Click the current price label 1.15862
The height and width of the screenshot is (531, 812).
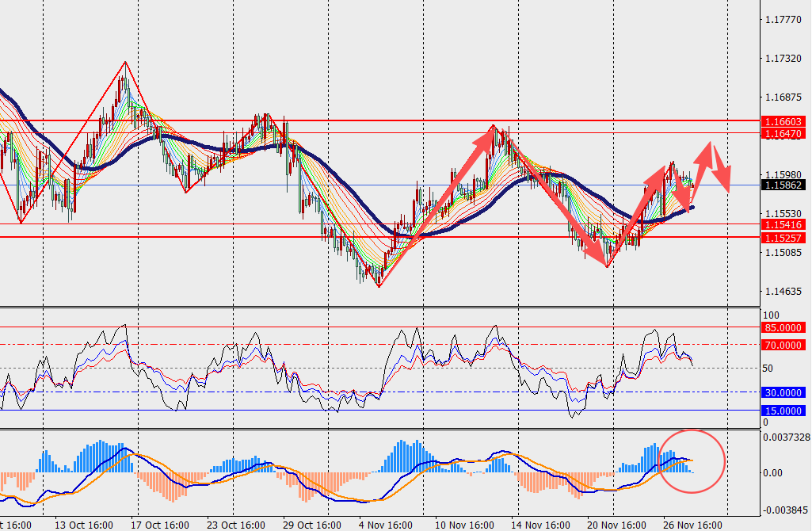click(783, 185)
